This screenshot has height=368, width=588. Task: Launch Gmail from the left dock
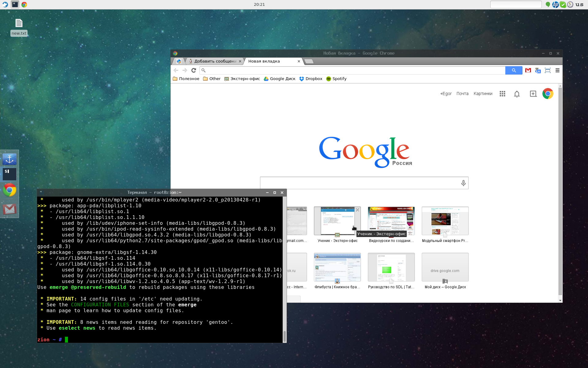click(9, 209)
